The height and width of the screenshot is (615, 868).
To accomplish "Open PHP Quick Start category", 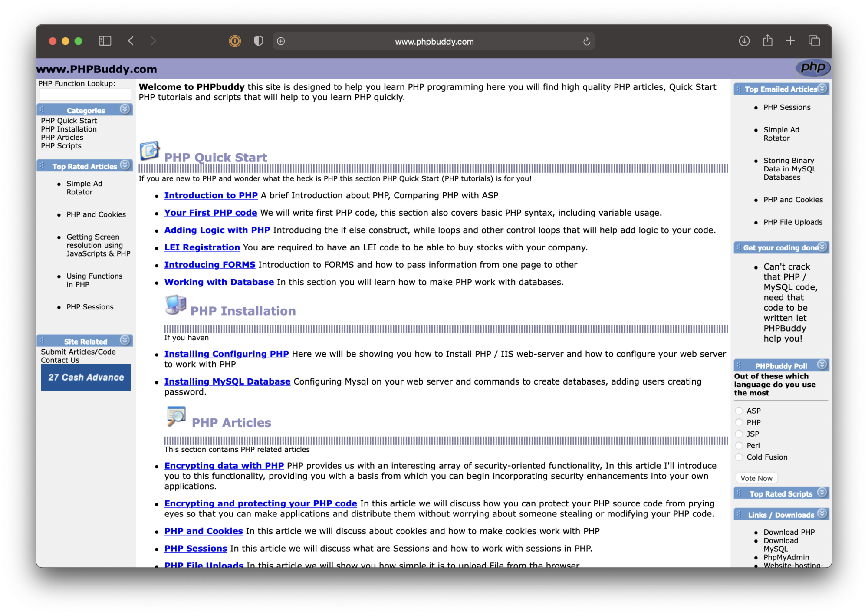I will (x=69, y=121).
